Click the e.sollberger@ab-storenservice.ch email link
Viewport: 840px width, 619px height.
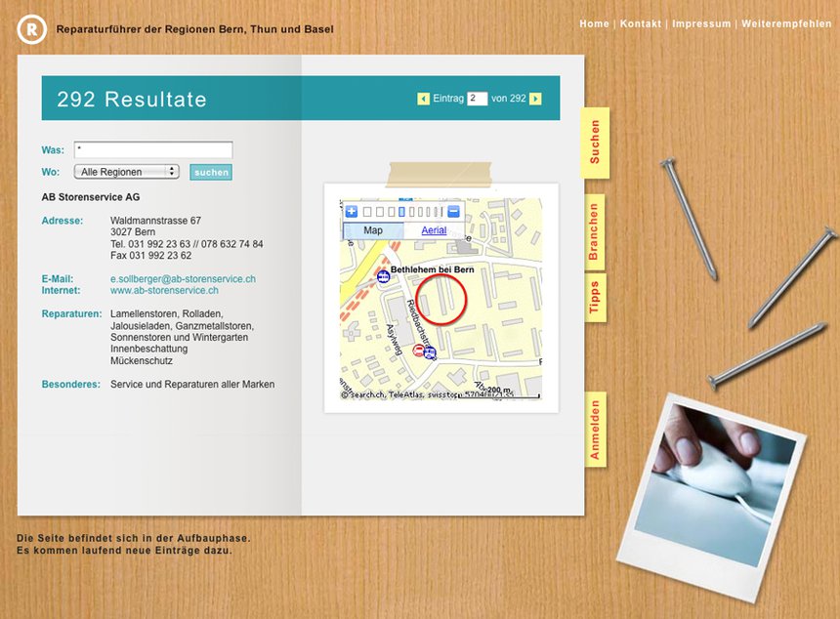pyautogui.click(x=183, y=279)
